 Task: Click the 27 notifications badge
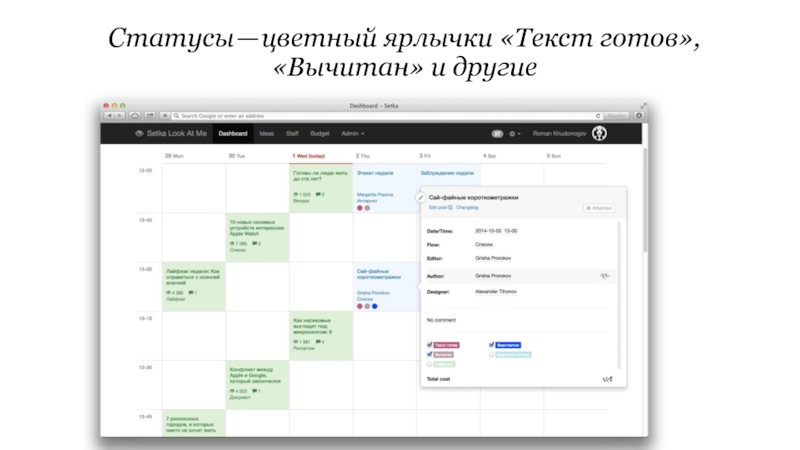pyautogui.click(x=497, y=134)
